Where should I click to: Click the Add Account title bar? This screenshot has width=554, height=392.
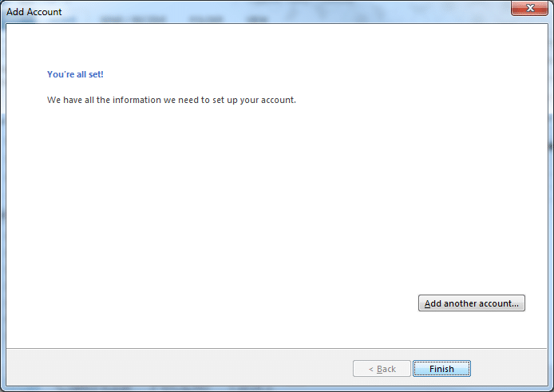pyautogui.click(x=247, y=11)
